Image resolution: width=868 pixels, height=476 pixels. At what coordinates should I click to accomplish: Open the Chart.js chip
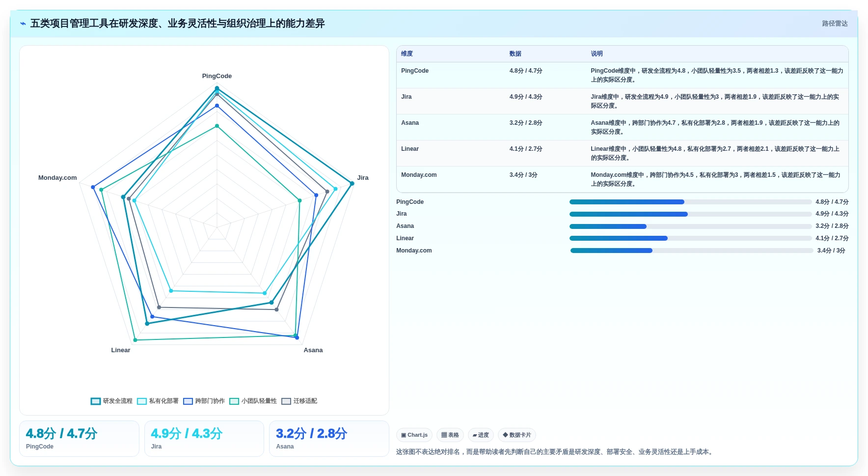[x=414, y=435]
